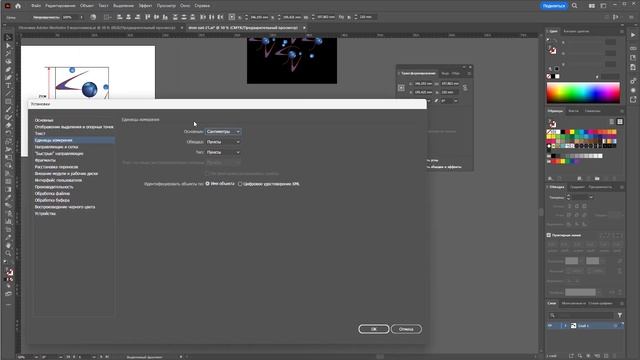Select Фрагменты in the preferences list
This screenshot has width=640, height=360.
45,160
